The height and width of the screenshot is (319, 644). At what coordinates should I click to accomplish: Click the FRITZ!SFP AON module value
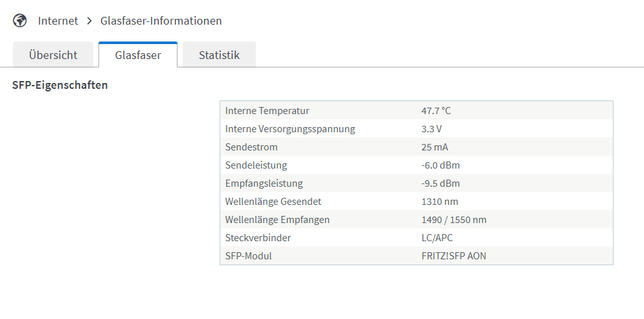(x=454, y=255)
